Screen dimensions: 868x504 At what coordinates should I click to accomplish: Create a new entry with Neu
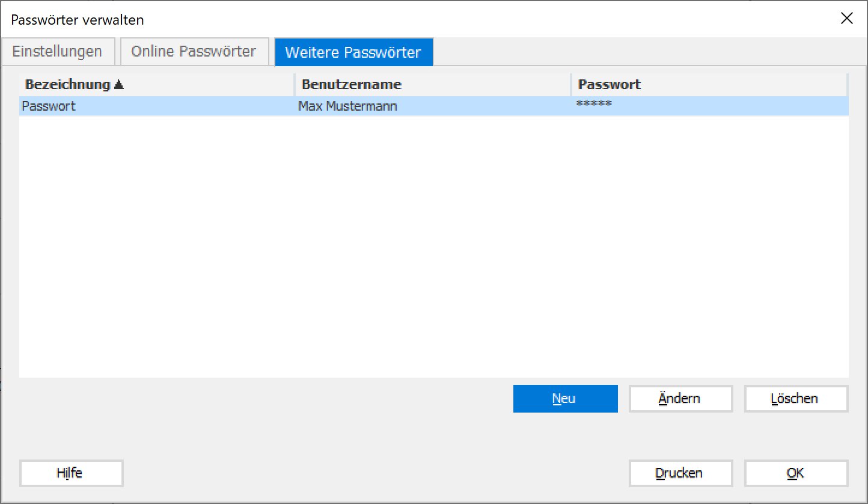click(565, 399)
